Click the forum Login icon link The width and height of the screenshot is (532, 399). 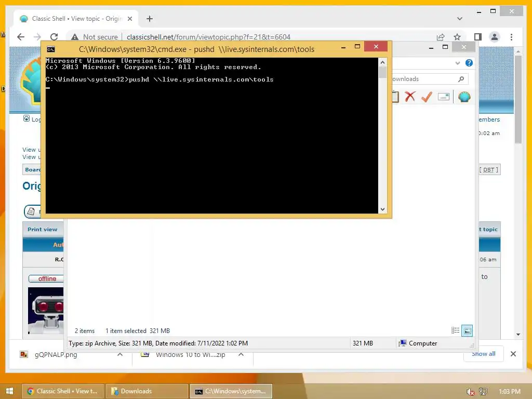click(26, 118)
